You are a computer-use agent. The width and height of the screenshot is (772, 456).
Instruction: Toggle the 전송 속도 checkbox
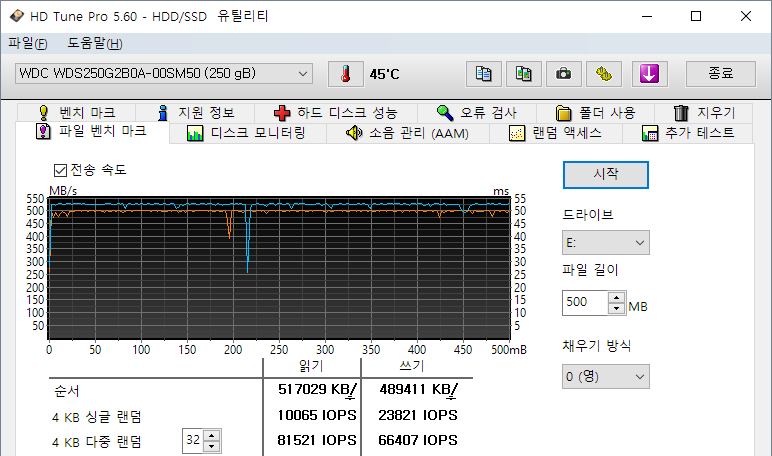coord(60,170)
